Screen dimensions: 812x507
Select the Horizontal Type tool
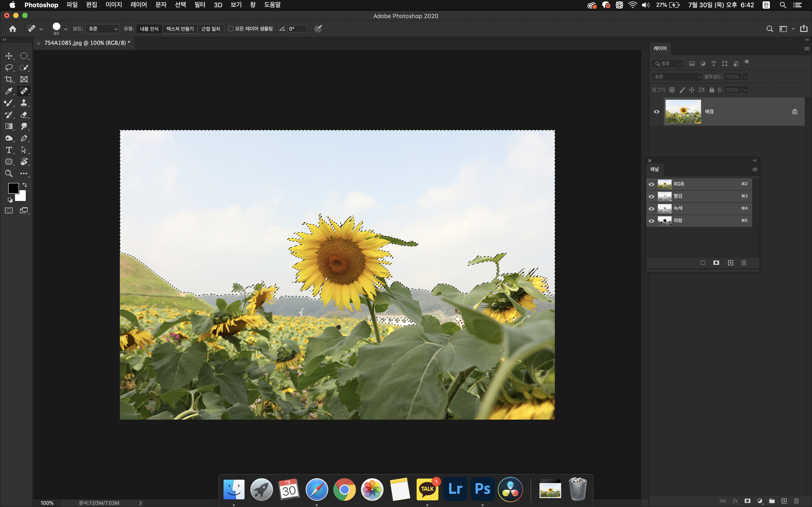(x=9, y=150)
